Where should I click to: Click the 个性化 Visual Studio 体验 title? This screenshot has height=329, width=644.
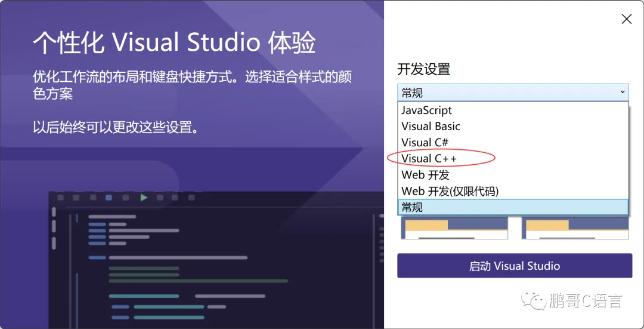[174, 42]
